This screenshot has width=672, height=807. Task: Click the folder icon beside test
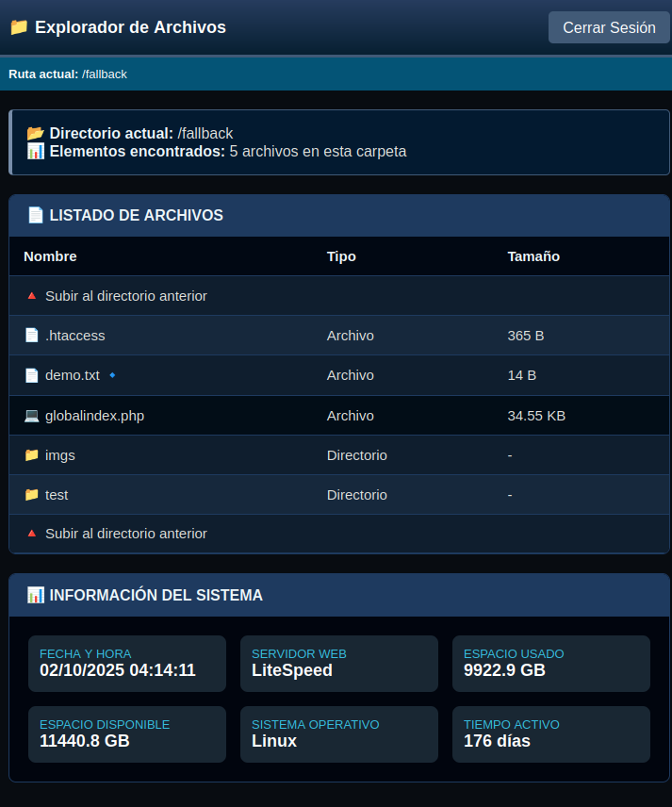tap(31, 495)
